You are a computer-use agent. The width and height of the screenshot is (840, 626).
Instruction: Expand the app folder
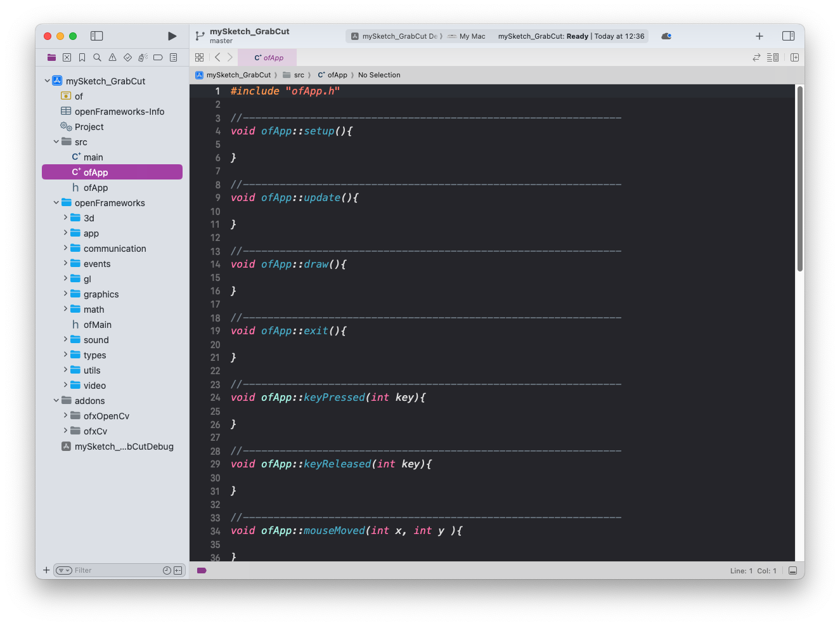click(65, 233)
